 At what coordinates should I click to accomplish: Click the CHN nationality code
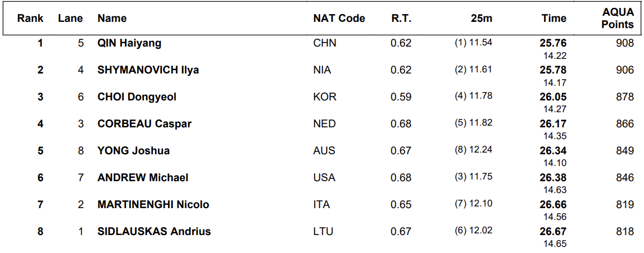[x=325, y=43]
